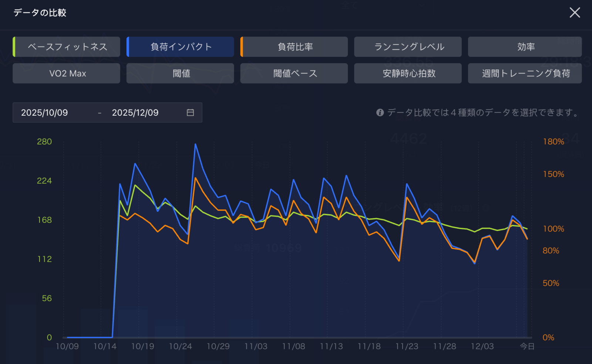The height and width of the screenshot is (364, 592).
Task: Click the 11/23 date on x-axis
Action: (x=407, y=347)
